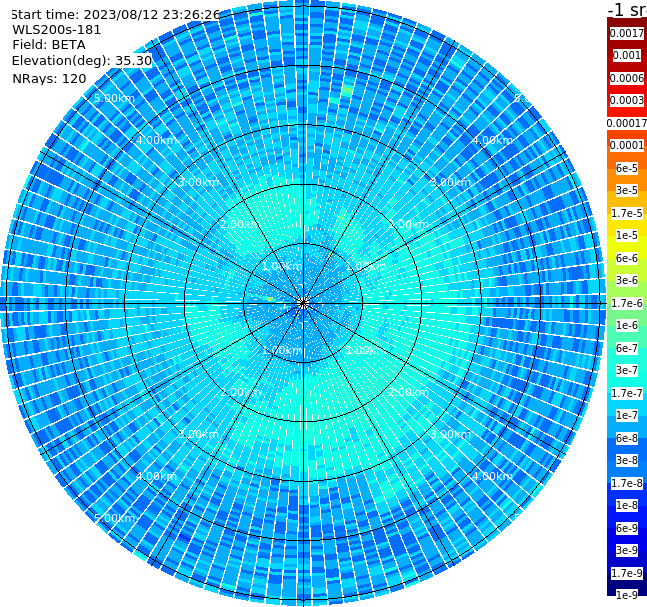Image resolution: width=647 pixels, height=607 pixels.
Task: Click the WLS200s-181 instrument label
Action: (57, 30)
